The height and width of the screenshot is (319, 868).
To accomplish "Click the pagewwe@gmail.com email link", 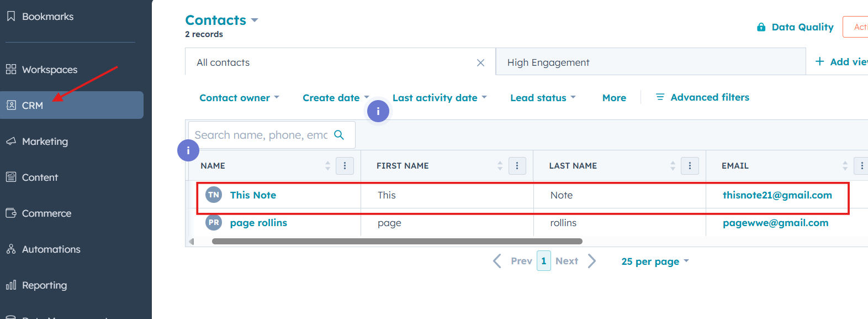I will [775, 223].
